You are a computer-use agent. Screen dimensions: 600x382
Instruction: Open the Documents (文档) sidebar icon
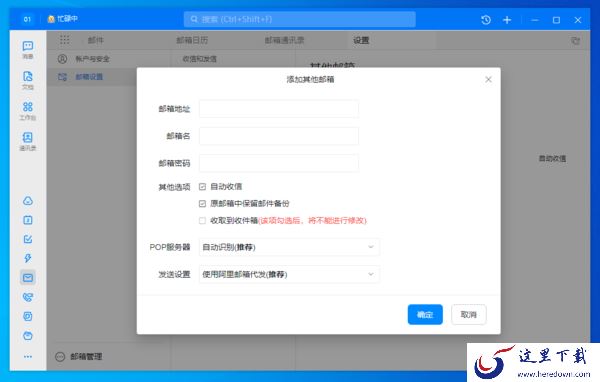point(28,80)
